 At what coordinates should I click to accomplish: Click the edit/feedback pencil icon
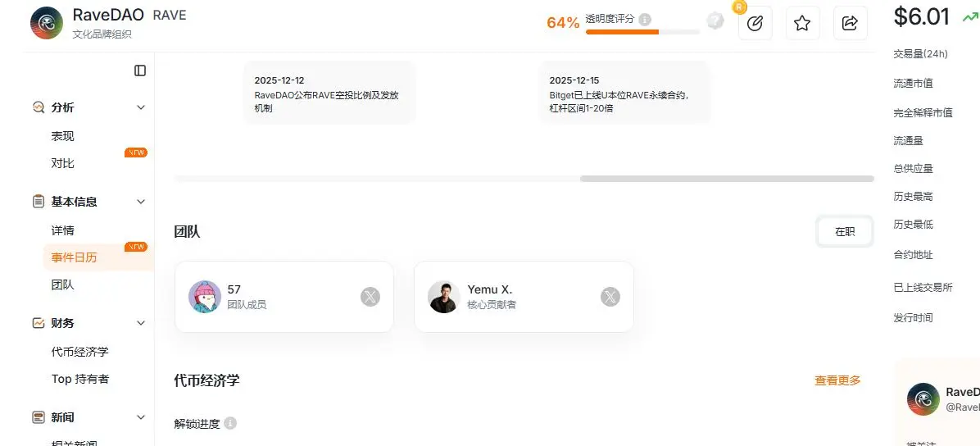tap(755, 24)
